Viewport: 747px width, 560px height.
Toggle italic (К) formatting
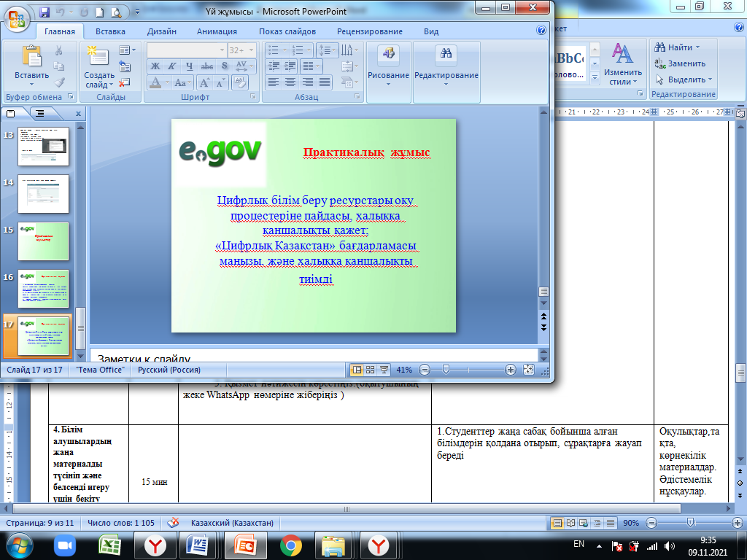172,66
